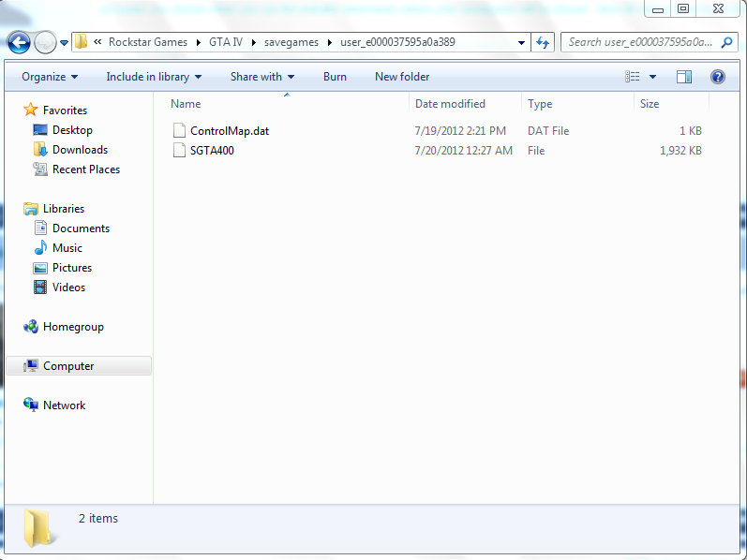Toggle the preview pane
The width and height of the screenshot is (747, 560).
point(684,77)
